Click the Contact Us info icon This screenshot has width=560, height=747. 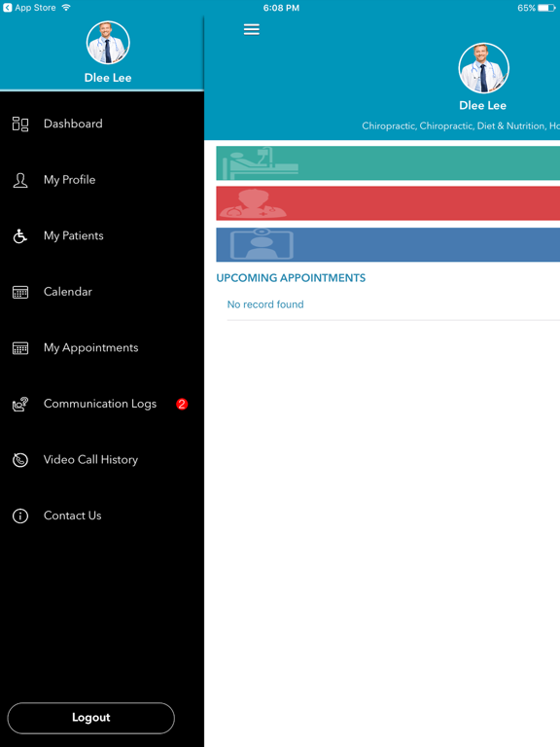20,516
